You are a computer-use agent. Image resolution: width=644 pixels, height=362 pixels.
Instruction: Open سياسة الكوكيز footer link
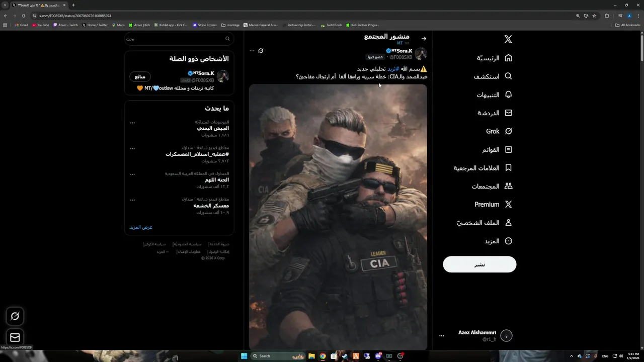155,244
